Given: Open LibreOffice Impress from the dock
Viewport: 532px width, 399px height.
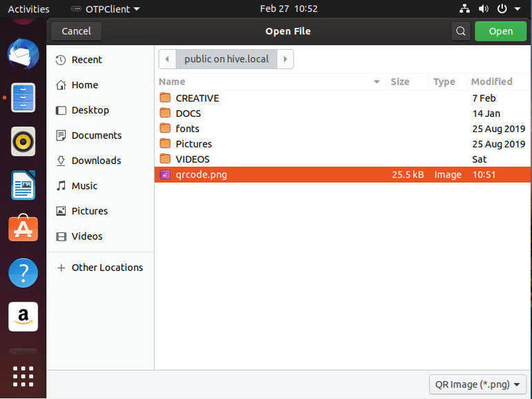Looking at the screenshot, I should pyautogui.click(x=23, y=185).
